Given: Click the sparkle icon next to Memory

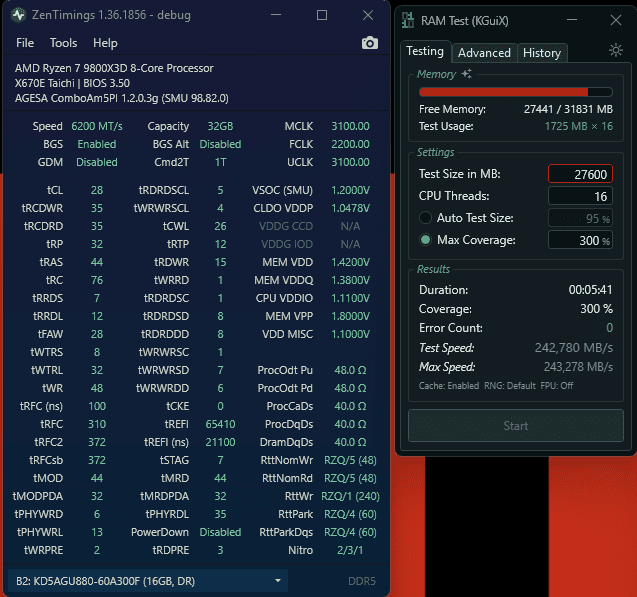Looking at the screenshot, I should (466, 74).
